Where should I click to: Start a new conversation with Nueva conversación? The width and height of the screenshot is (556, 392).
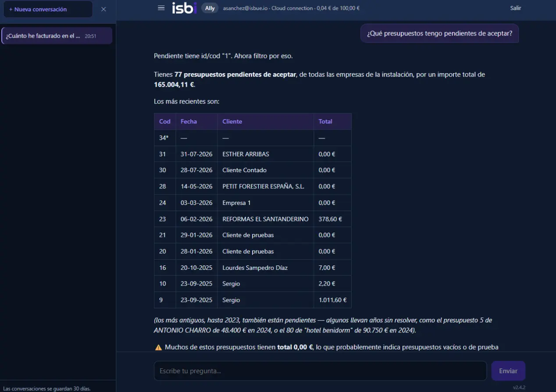[47, 9]
